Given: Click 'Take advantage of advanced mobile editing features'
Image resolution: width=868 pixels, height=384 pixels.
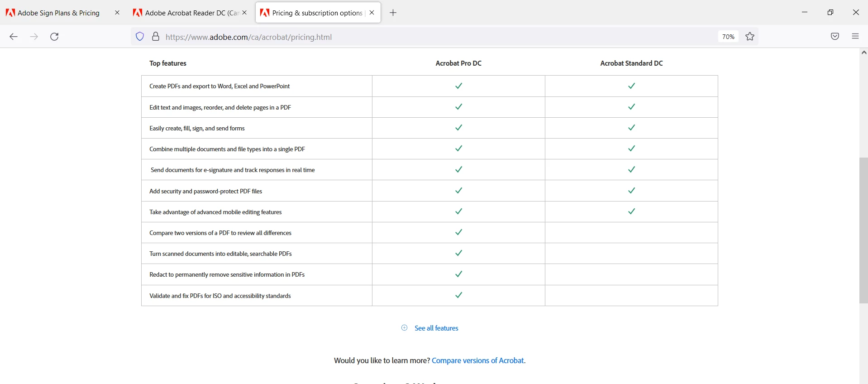Looking at the screenshot, I should 215,212.
